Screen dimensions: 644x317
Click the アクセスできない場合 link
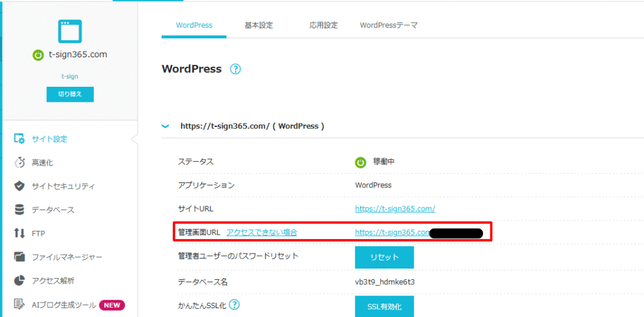tap(262, 233)
